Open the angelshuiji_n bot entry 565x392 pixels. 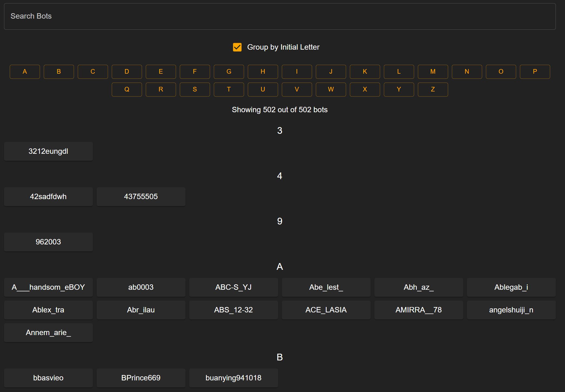coord(511,310)
